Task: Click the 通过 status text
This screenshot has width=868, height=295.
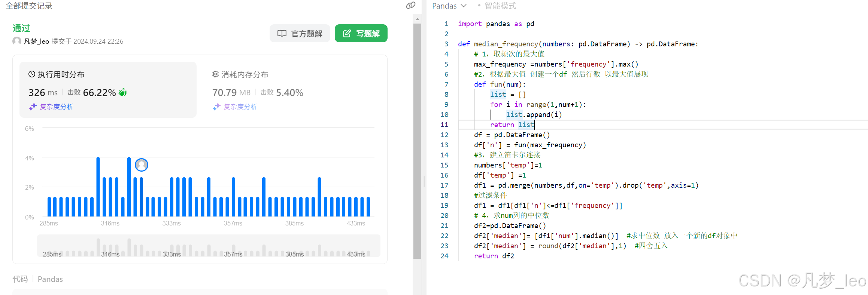Action: click(21, 28)
